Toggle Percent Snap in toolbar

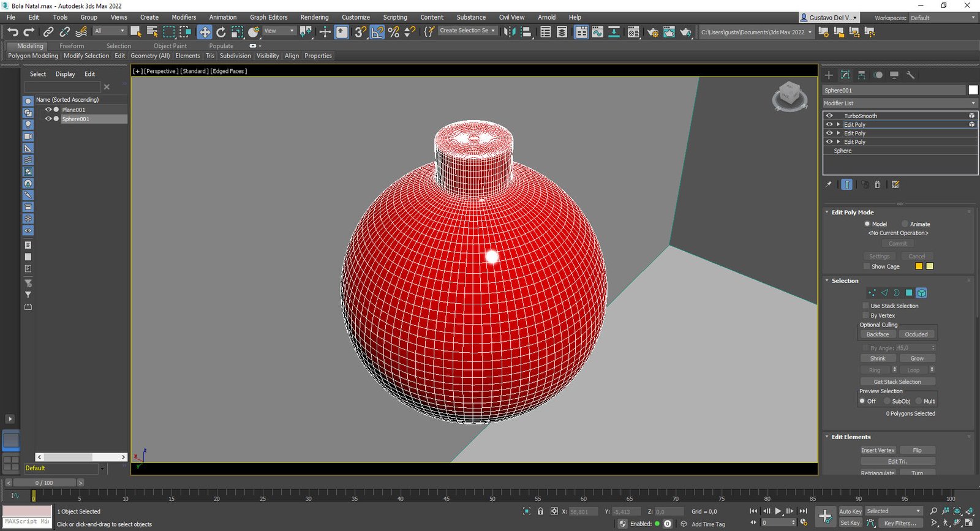pyautogui.click(x=394, y=32)
